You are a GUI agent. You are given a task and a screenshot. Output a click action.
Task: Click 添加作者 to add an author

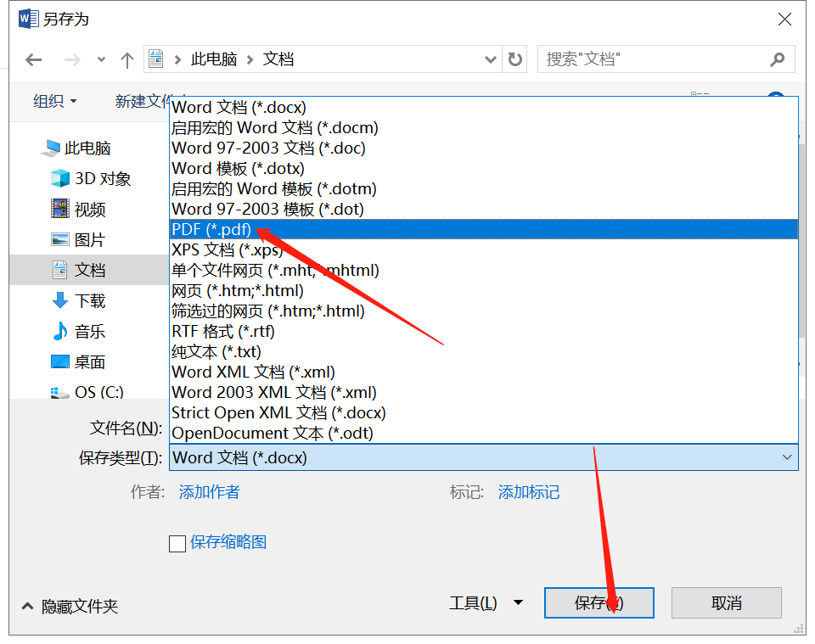[210, 492]
